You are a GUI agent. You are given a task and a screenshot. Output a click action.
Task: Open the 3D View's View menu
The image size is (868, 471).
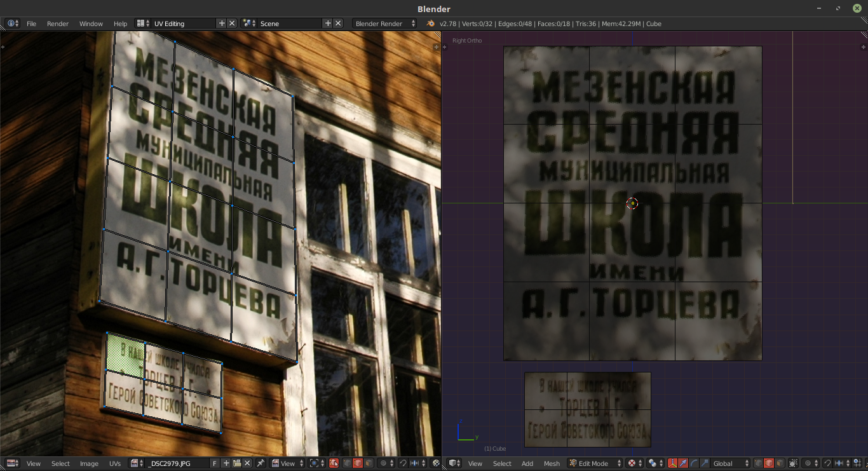point(475,463)
